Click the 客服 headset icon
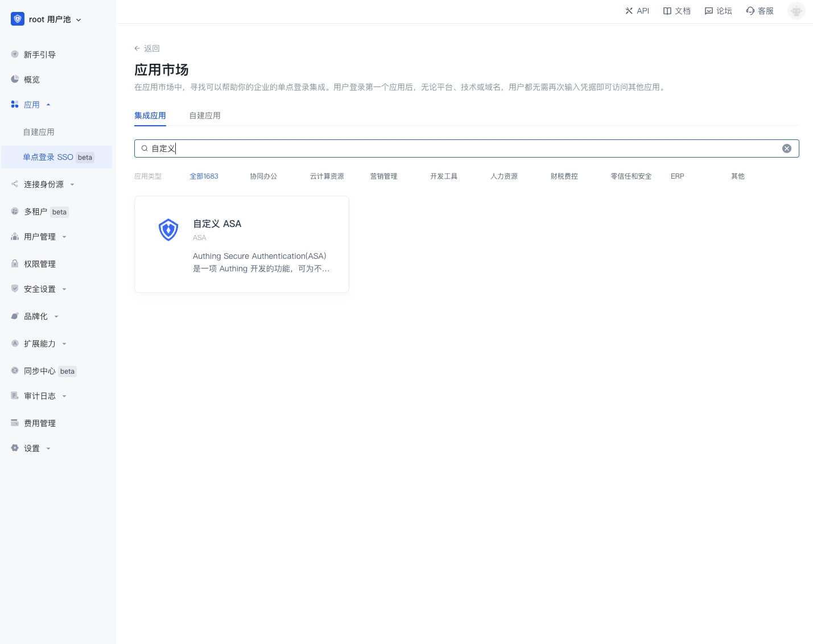The height and width of the screenshot is (644, 813). click(x=750, y=11)
